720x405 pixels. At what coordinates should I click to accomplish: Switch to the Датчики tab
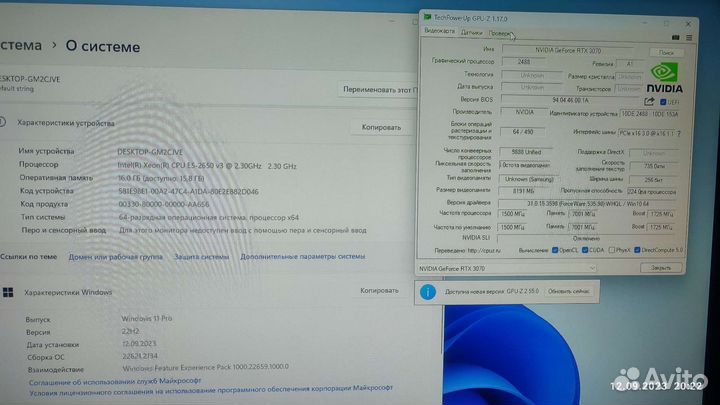(x=472, y=33)
